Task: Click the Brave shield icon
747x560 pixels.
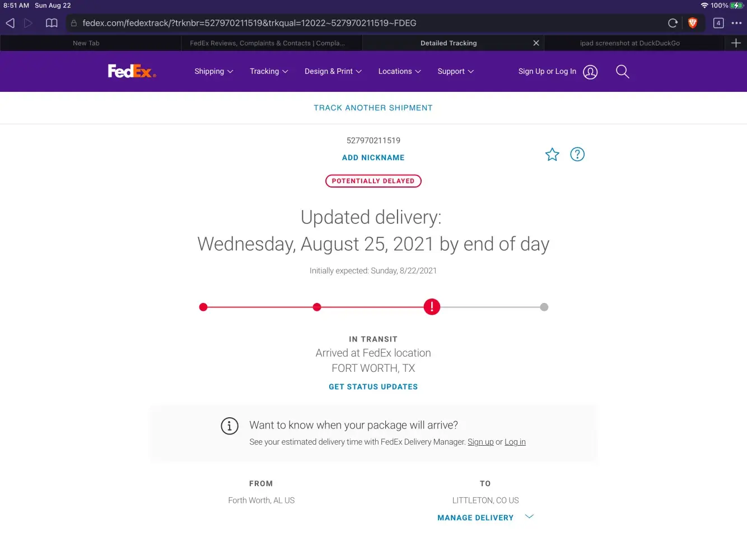Action: pos(693,23)
